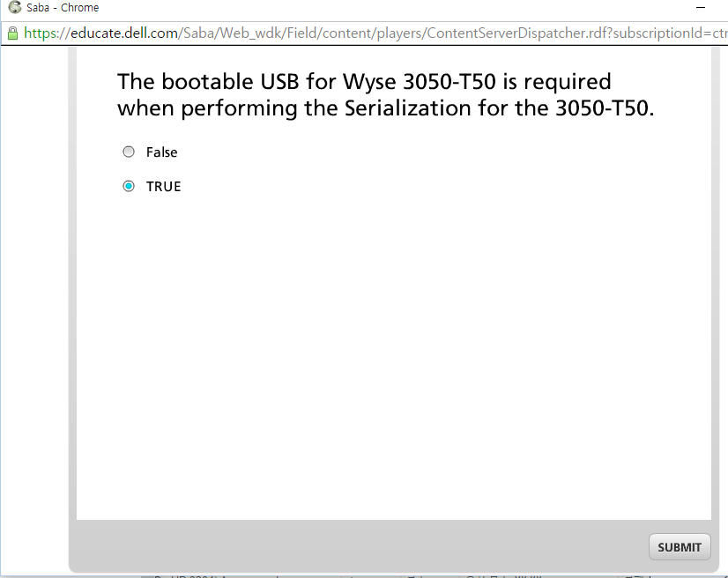The image size is (728, 578).
Task: Select the False radio button
Action: click(129, 152)
